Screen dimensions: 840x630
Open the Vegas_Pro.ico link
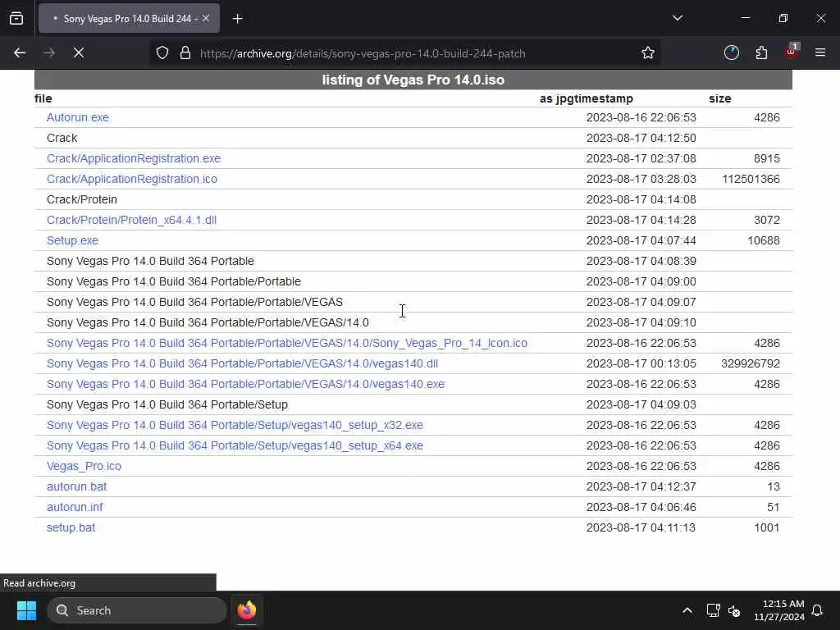tap(84, 466)
